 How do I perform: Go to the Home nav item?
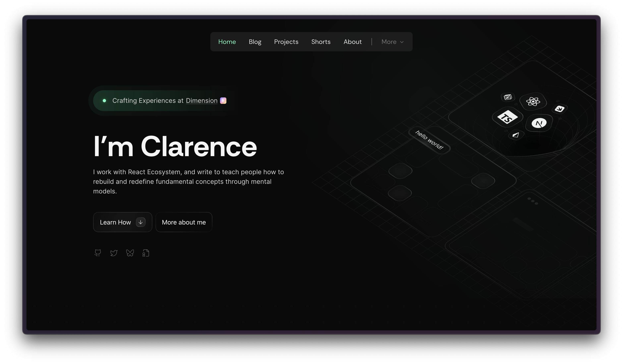click(x=227, y=42)
